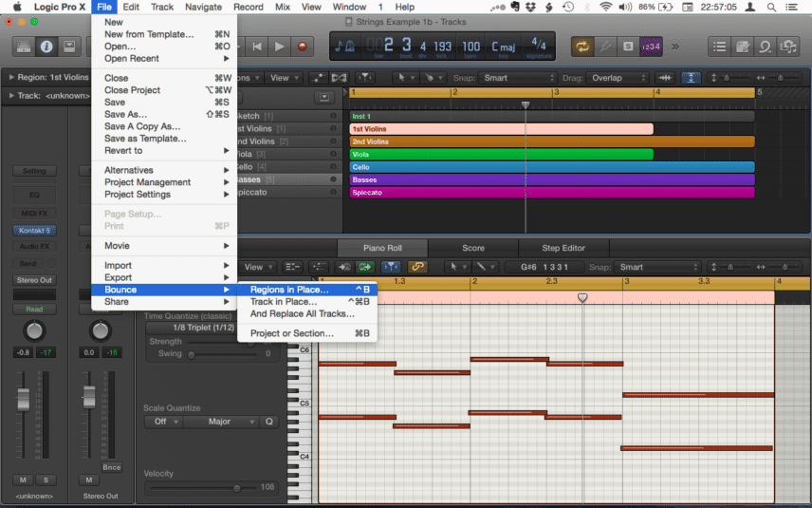
Task: Open the Loop Browser icon
Action: coord(765,47)
